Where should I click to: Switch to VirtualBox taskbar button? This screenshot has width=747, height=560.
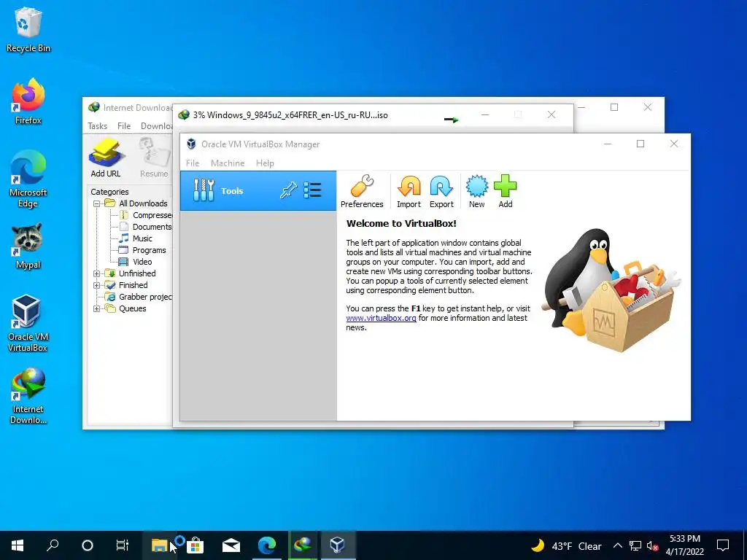338,545
